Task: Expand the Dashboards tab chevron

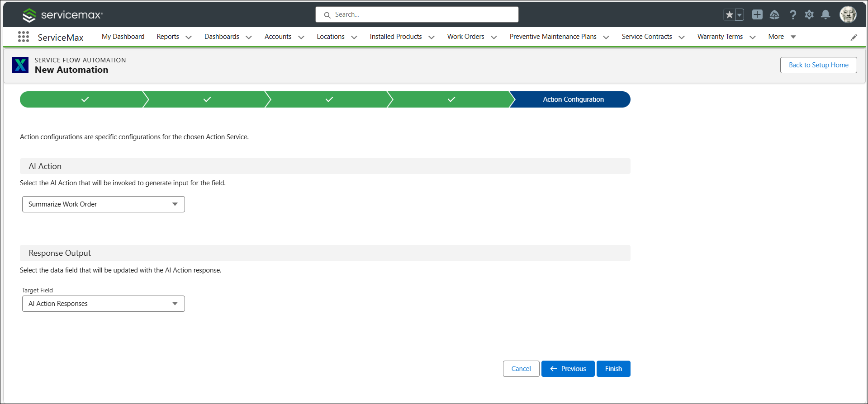Action: (x=249, y=37)
